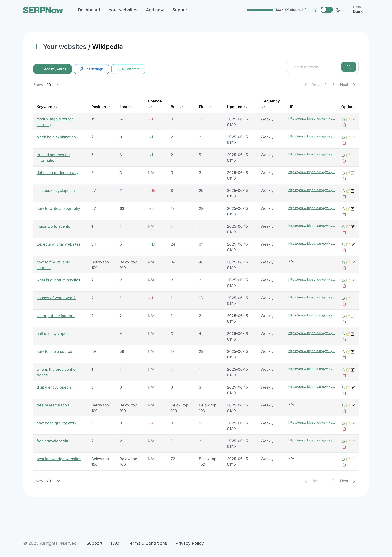Delete the 'free research tools' keyword

click(344, 411)
